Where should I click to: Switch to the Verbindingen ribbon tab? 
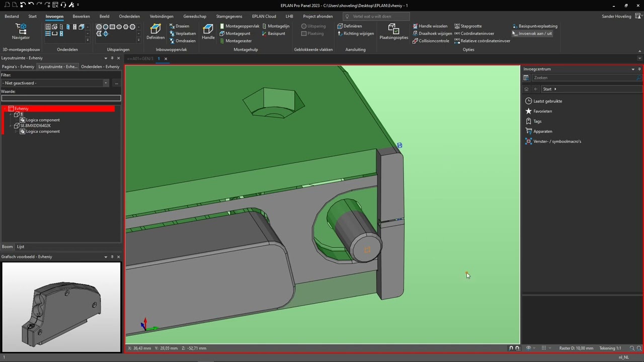162,16
